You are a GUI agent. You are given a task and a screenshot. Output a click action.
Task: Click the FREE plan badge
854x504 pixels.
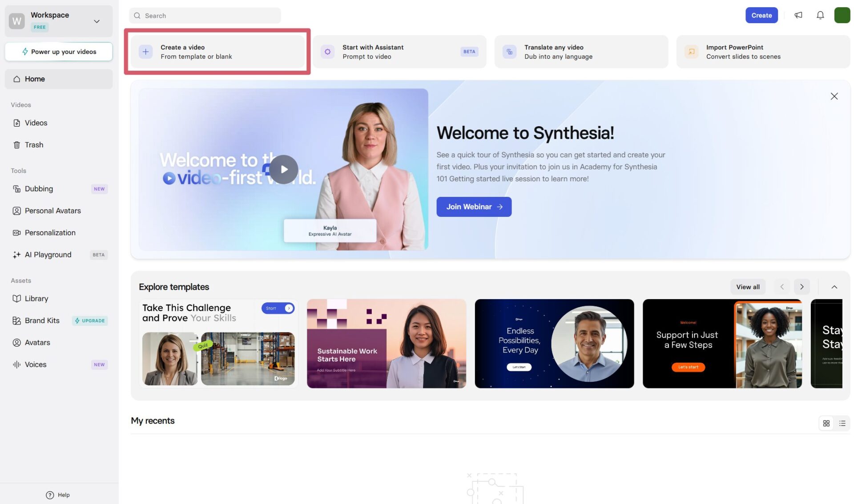[x=40, y=27]
